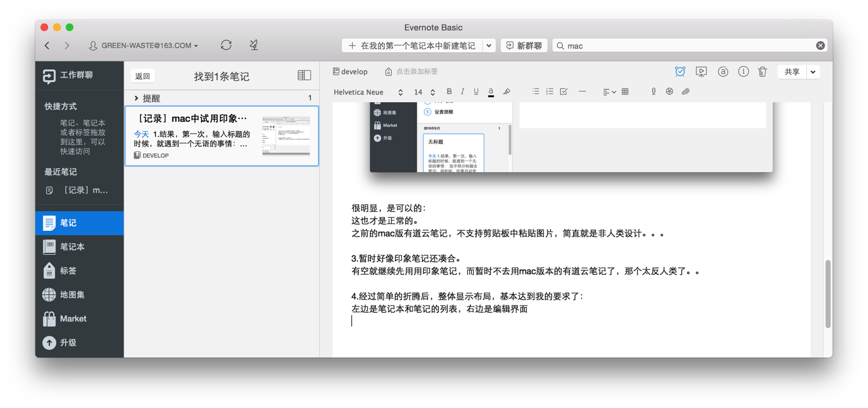
Task: Click text line "左边是笔记本和笔记的列表，右边是编辑界面"
Action: click(440, 309)
